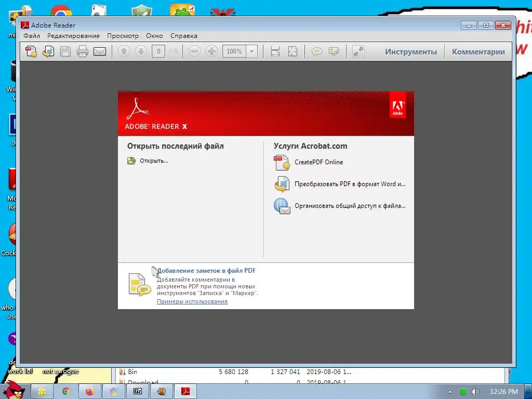Click the Save (floppy disk) toolbar icon
Image resolution: width=532 pixels, height=399 pixels.
[x=65, y=51]
